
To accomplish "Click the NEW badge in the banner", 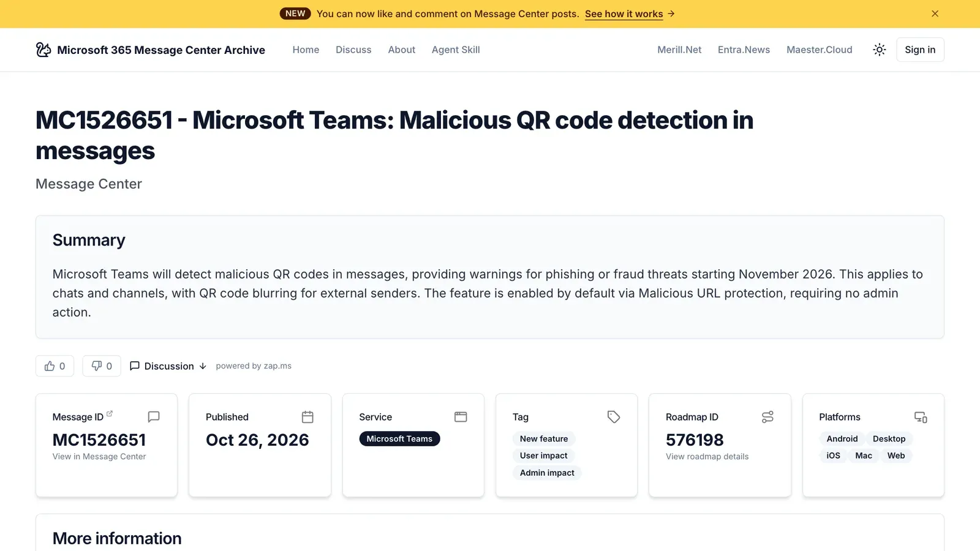I will pyautogui.click(x=295, y=13).
